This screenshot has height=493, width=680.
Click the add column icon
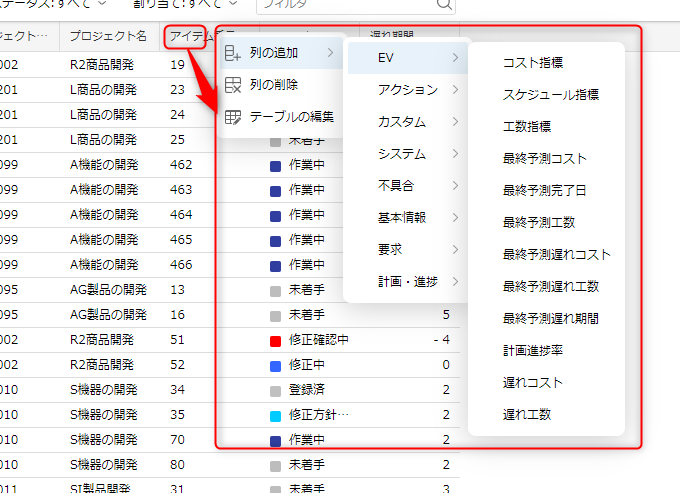click(x=233, y=53)
